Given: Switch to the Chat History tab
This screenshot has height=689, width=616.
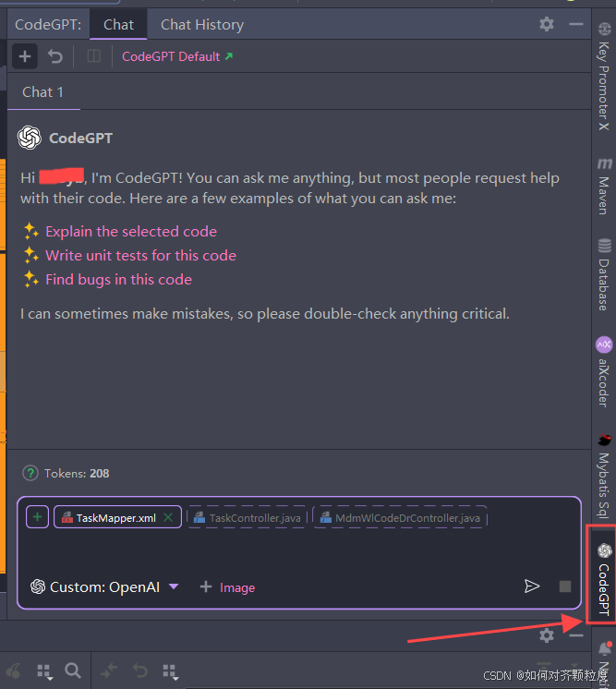Looking at the screenshot, I should [x=202, y=25].
